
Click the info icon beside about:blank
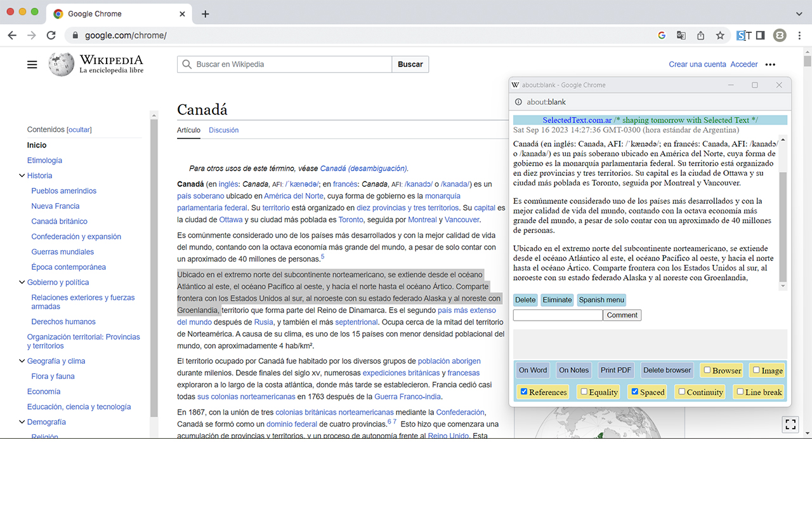518,102
